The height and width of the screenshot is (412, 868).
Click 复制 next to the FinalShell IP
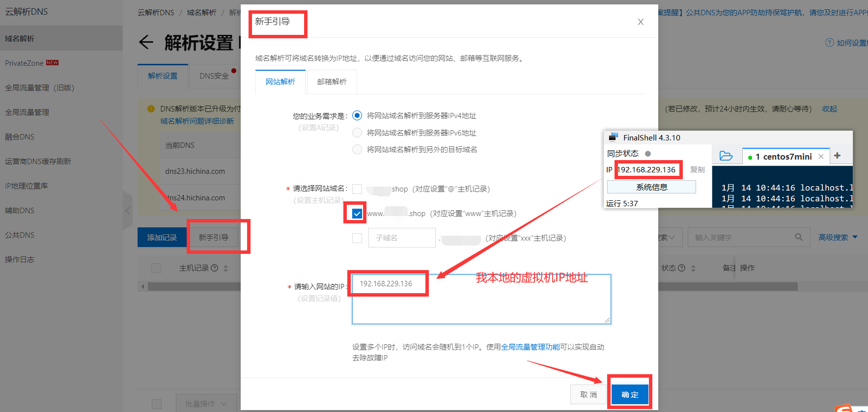tap(697, 169)
